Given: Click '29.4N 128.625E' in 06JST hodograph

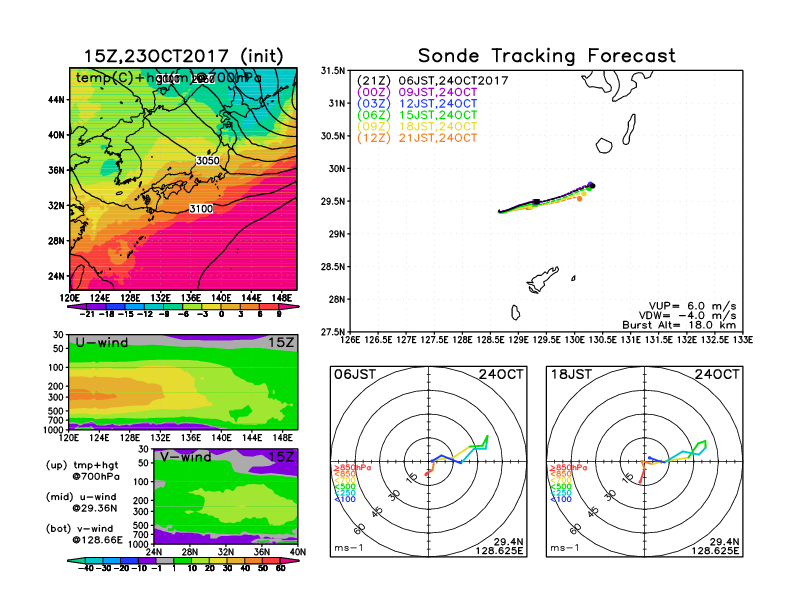Looking at the screenshot, I should tap(499, 546).
